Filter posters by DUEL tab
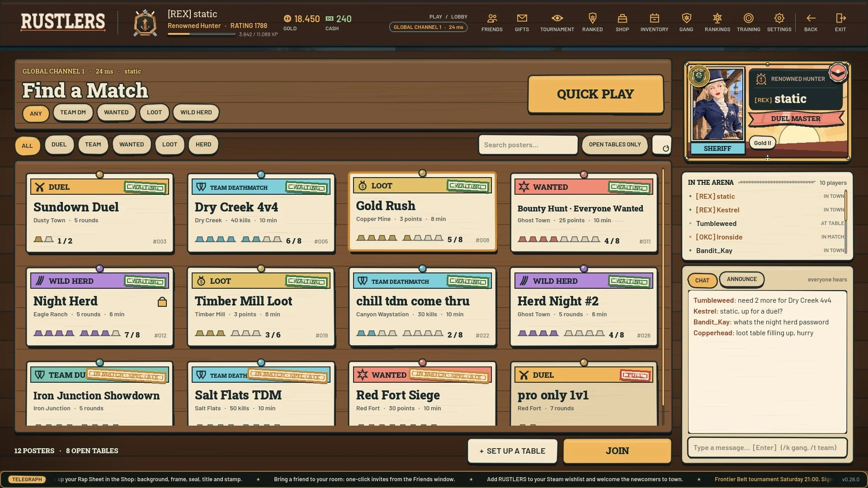Image resolution: width=868 pixels, height=488 pixels. point(59,145)
